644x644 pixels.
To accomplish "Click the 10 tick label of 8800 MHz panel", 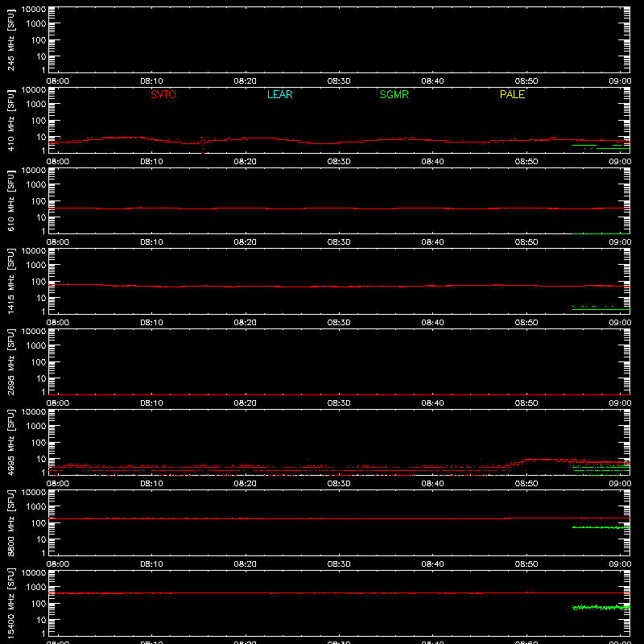I will click(41, 539).
